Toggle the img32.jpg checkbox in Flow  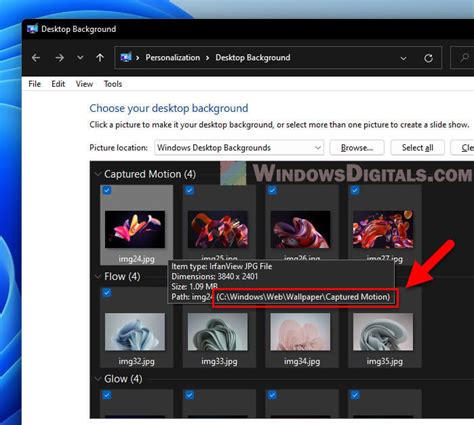107,293
